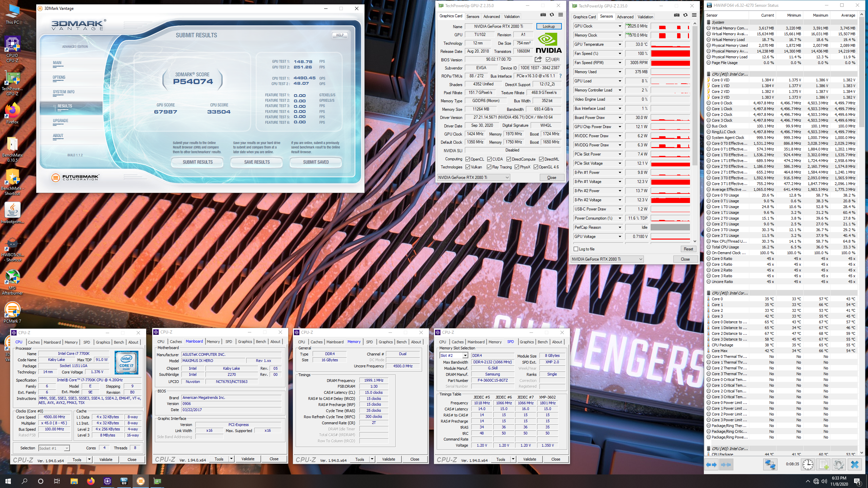The height and width of the screenshot is (488, 868).
Task: Open the Tools dropdown arrow in the CPU-Z CPU window
Action: (x=89, y=460)
